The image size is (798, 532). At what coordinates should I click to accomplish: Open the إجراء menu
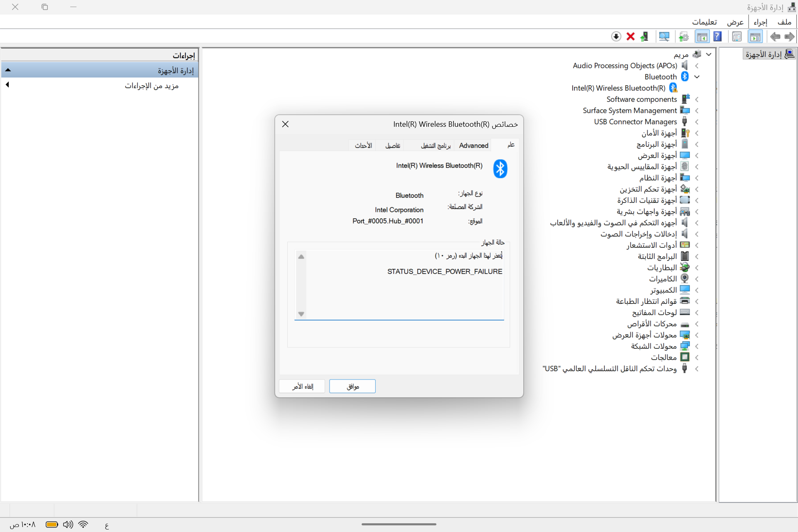pos(760,22)
